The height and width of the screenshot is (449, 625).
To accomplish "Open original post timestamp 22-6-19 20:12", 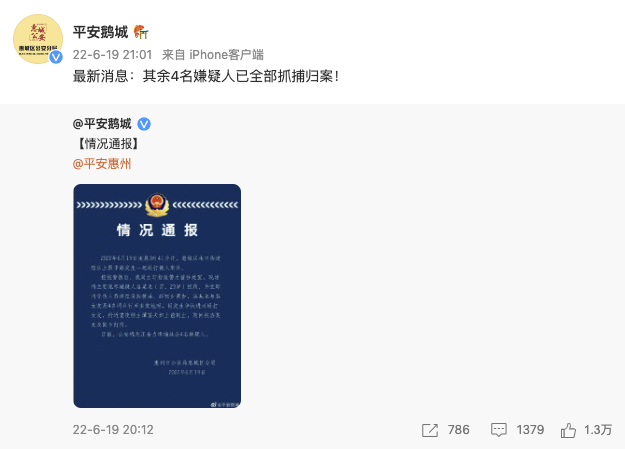I will pyautogui.click(x=113, y=429).
